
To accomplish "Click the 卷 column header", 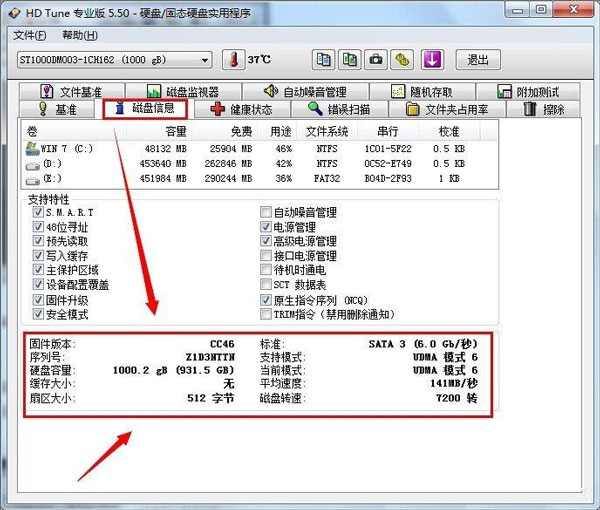I will 74,132.
